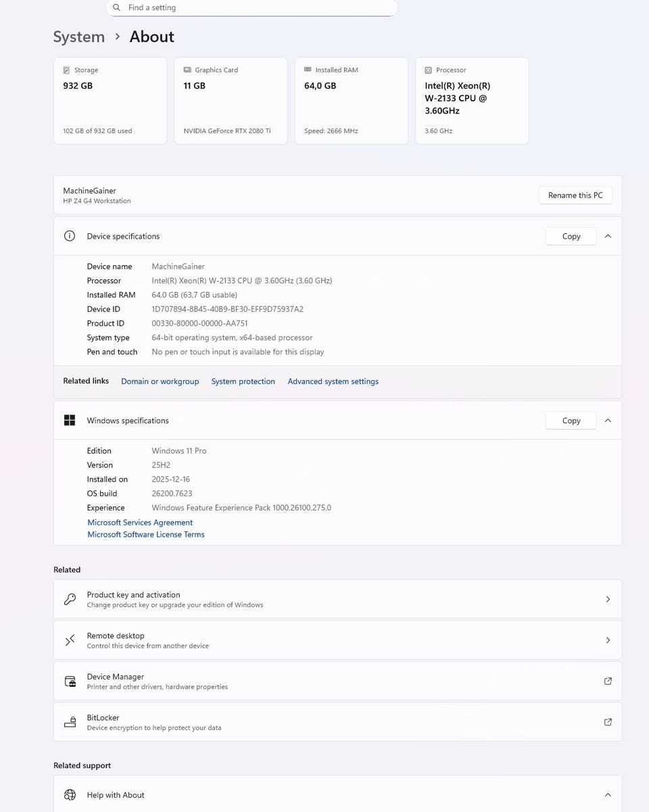Copy the Device specifications
This screenshot has height=812, width=649.
(571, 236)
